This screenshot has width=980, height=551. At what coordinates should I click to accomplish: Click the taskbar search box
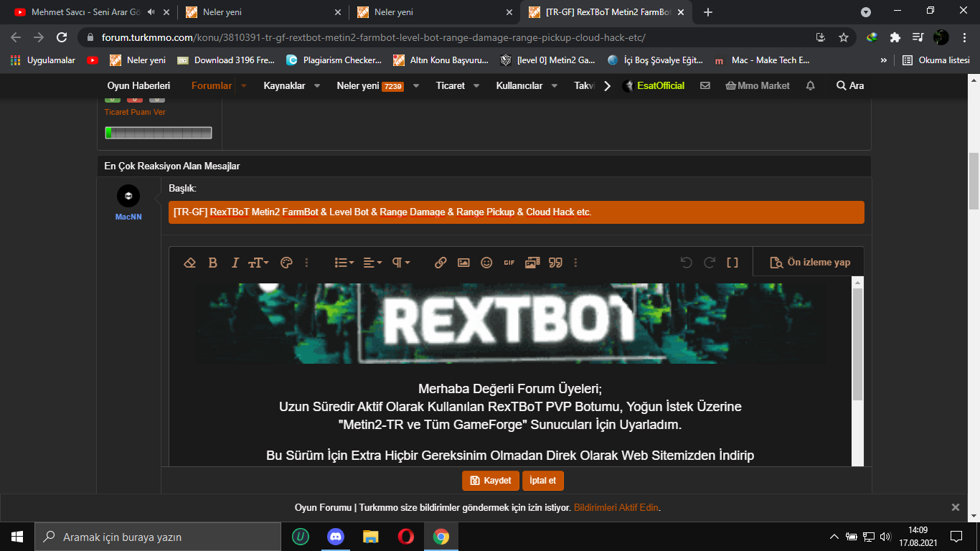coord(158,537)
